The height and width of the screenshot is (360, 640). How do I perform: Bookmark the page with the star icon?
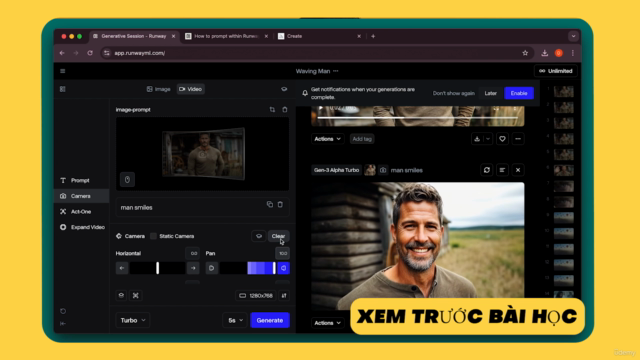(525, 53)
